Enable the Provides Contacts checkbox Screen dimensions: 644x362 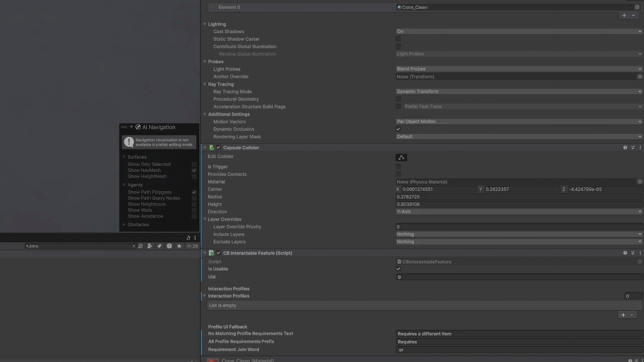[x=398, y=174]
